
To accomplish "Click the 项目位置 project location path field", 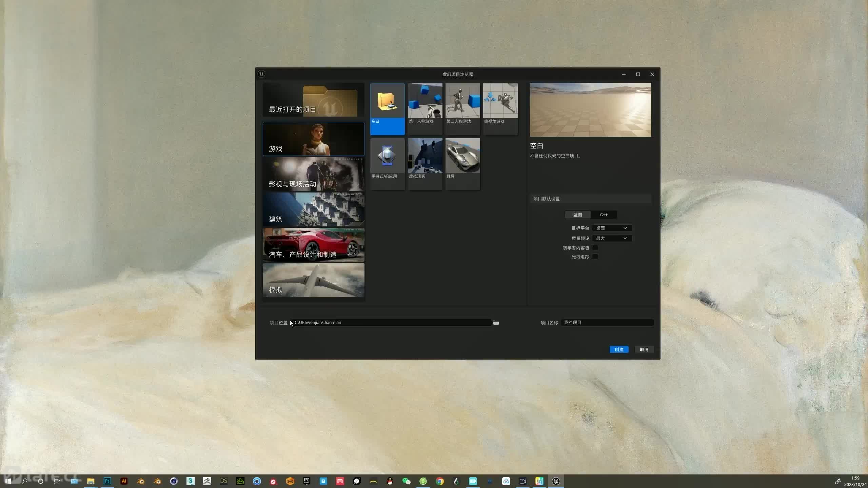I will click(x=391, y=323).
